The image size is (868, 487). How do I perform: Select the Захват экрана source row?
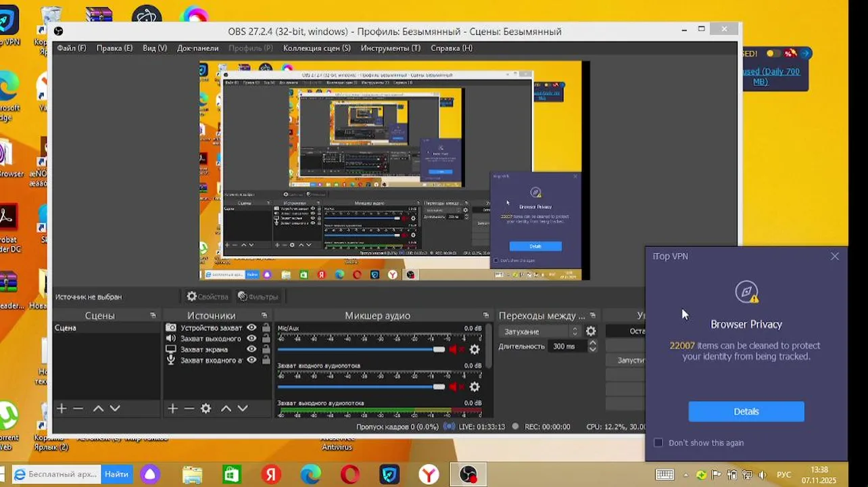pyautogui.click(x=218, y=350)
